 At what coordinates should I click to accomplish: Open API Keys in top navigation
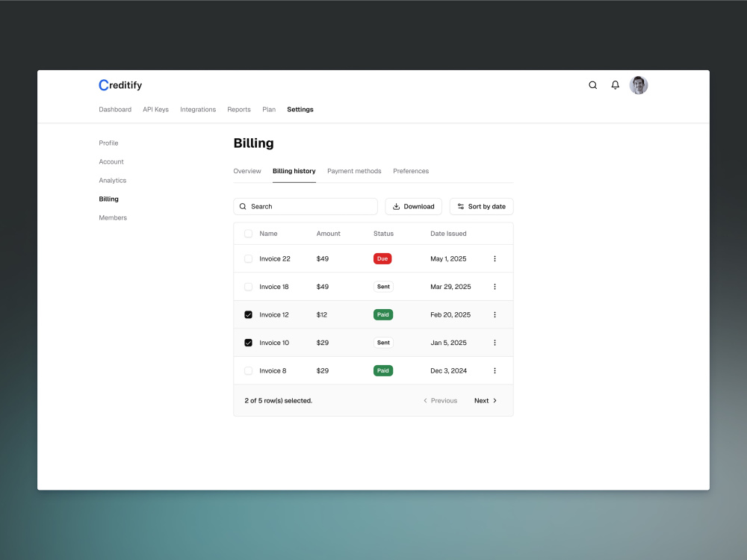[156, 110]
